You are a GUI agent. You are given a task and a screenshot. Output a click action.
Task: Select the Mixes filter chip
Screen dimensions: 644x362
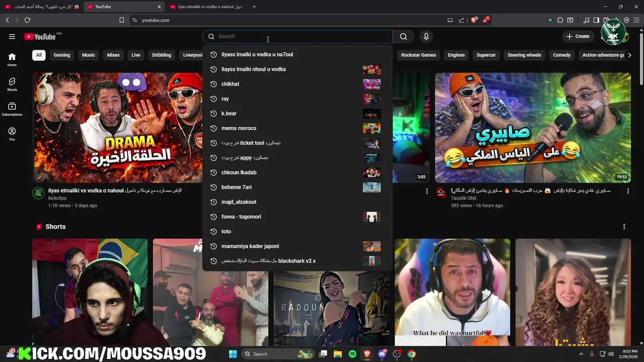[x=113, y=55]
